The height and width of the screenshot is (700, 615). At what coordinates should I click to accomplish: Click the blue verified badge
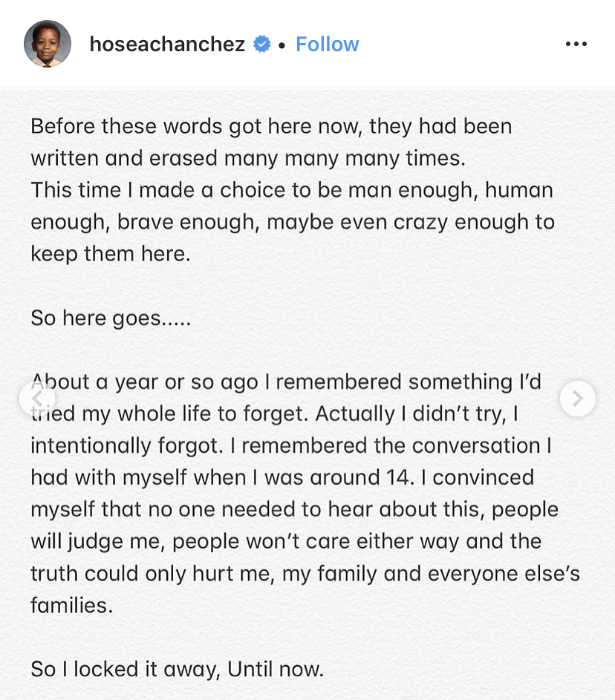(x=262, y=44)
